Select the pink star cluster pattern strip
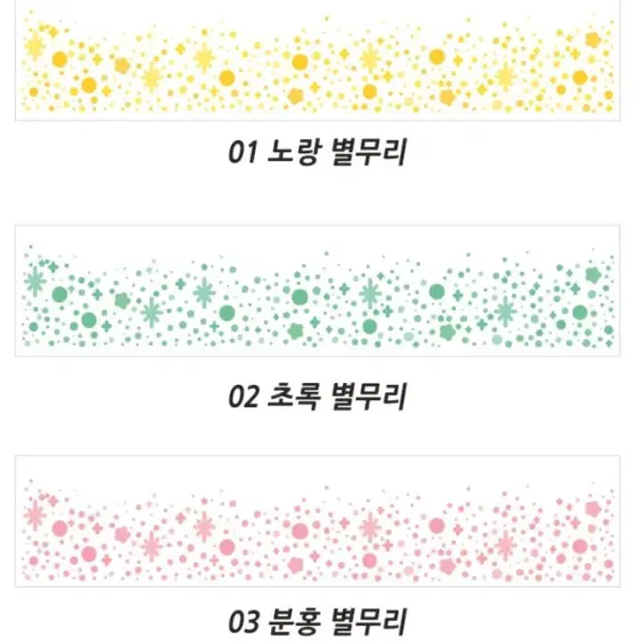Screen dimensions: 644x644 click(317, 521)
